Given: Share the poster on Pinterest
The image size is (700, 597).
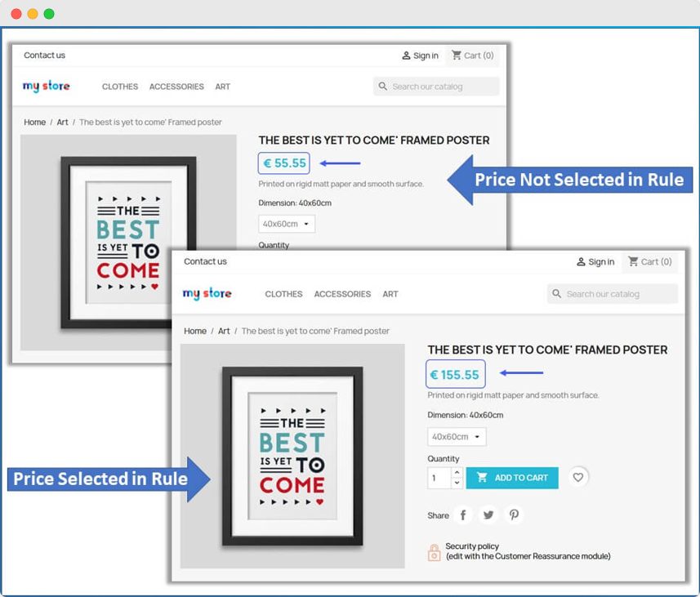Looking at the screenshot, I should pyautogui.click(x=514, y=515).
